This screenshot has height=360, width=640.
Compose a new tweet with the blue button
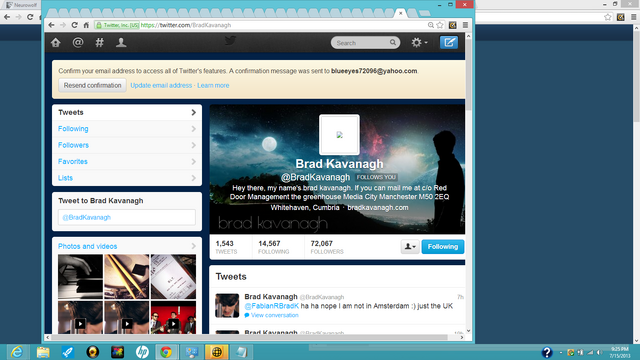tap(449, 42)
